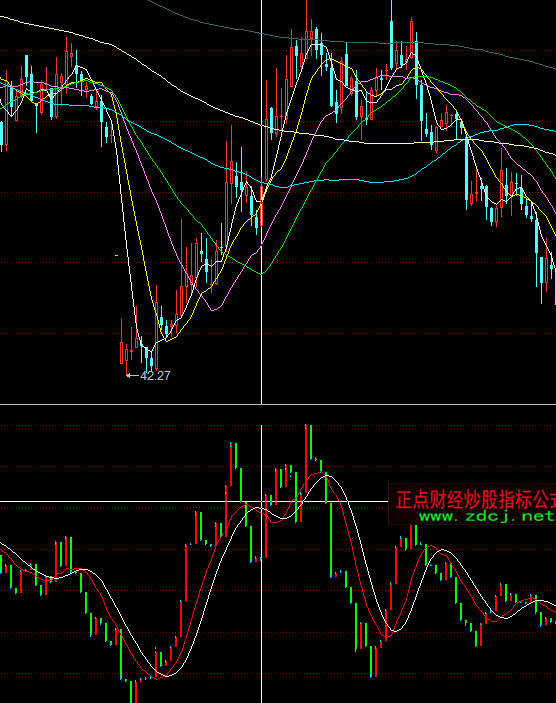Click the tallest red bar in indicator pane
Viewport: 556px width, 703px height.
point(306,457)
